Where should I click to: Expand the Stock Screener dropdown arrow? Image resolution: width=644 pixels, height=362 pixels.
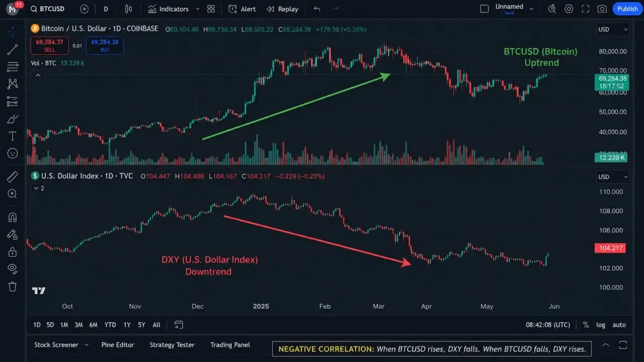(87, 345)
